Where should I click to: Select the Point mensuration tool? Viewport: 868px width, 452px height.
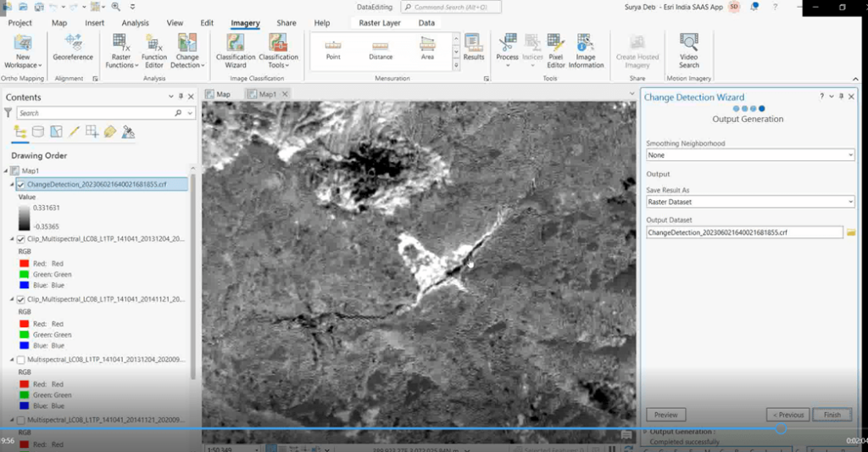333,50
